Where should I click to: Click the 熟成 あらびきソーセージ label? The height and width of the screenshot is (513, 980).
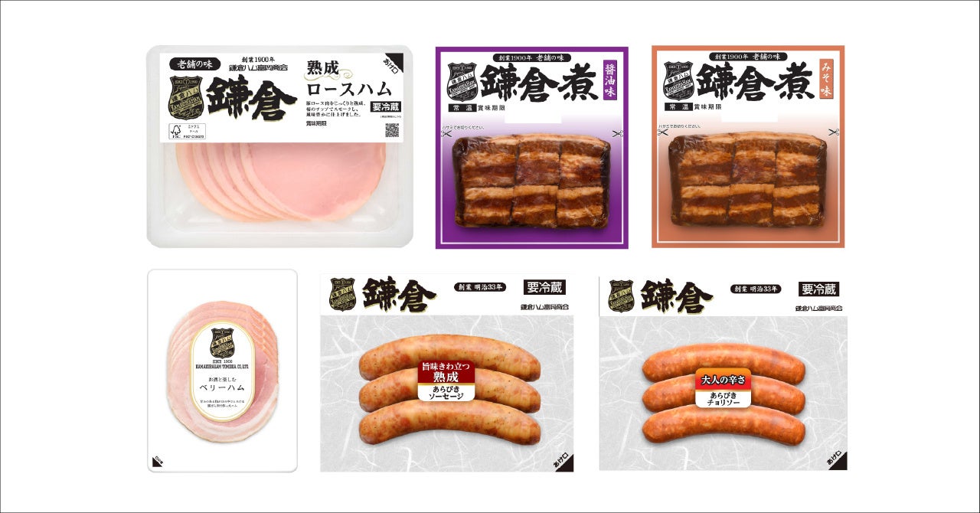tap(448, 381)
